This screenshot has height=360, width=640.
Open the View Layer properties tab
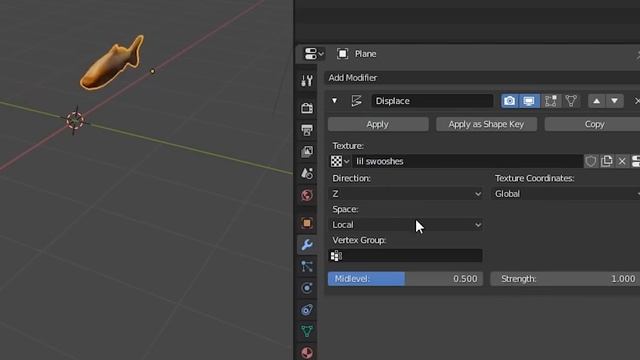pyautogui.click(x=307, y=152)
